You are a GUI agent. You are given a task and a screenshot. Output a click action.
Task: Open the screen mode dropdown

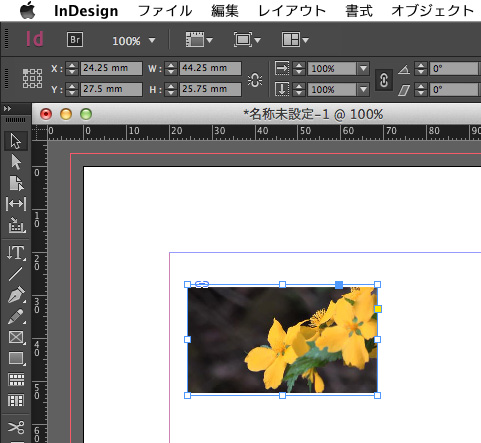[247, 40]
